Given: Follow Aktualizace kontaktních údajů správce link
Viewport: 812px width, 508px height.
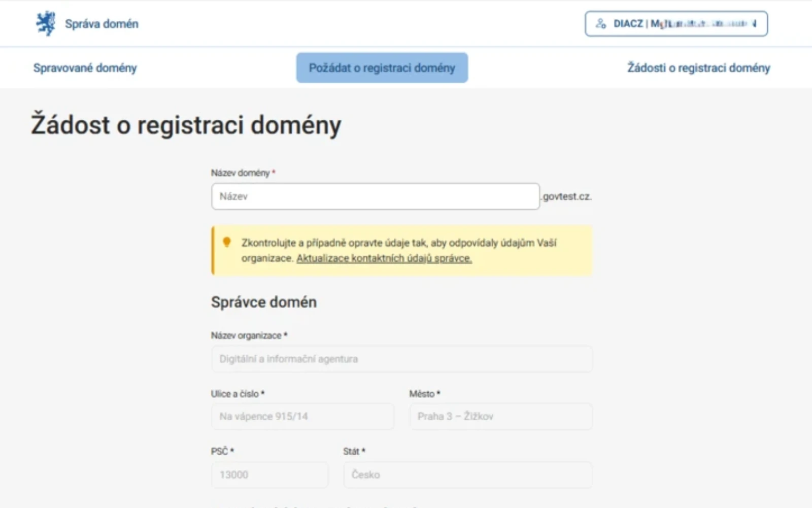Looking at the screenshot, I should click(x=384, y=258).
